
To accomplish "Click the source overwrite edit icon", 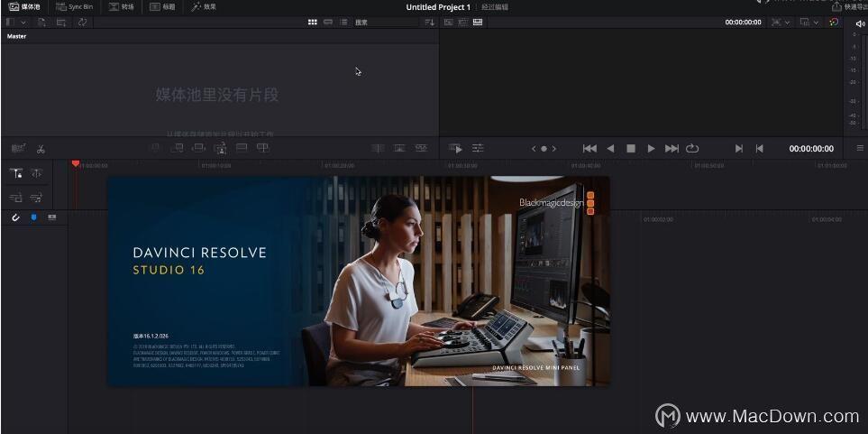I will pos(263,147).
